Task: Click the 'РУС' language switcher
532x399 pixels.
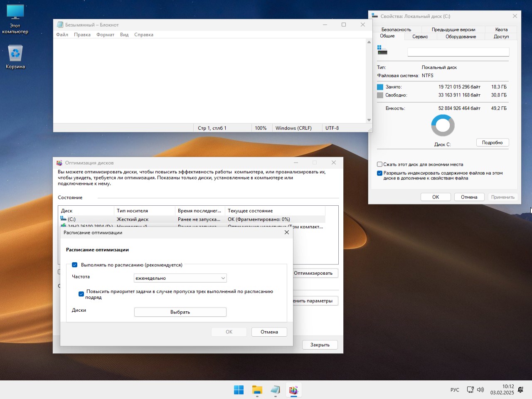Action: click(x=455, y=390)
